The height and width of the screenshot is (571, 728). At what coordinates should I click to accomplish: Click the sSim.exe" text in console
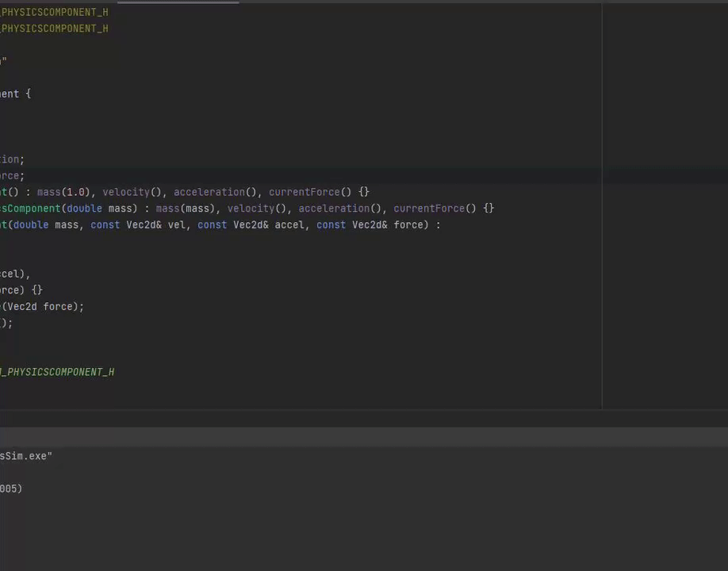26,456
